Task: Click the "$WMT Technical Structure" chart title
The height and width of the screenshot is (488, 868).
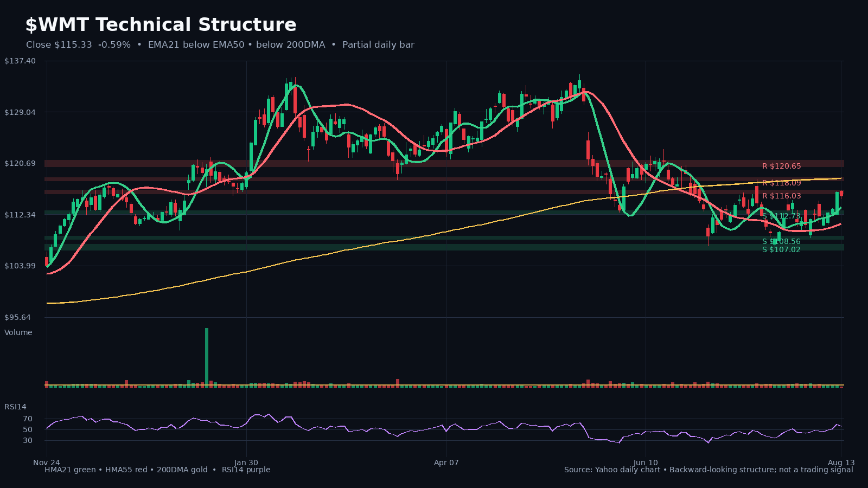Action: coord(161,25)
